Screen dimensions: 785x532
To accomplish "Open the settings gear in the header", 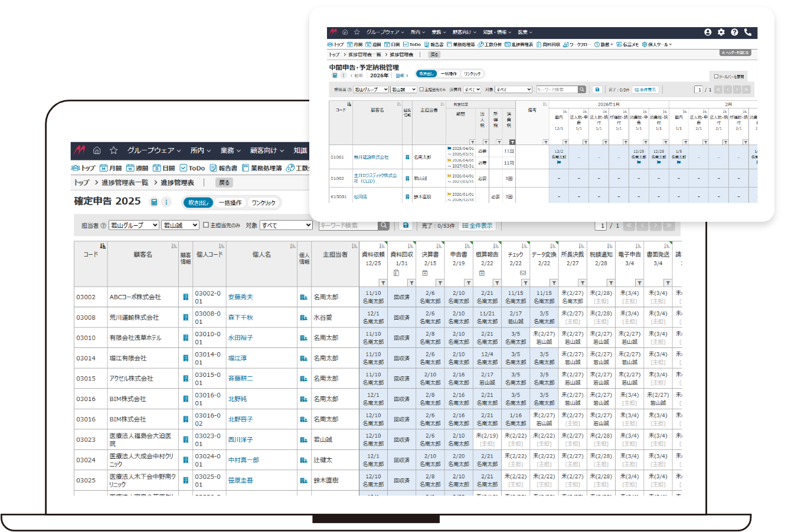I will tap(721, 32).
